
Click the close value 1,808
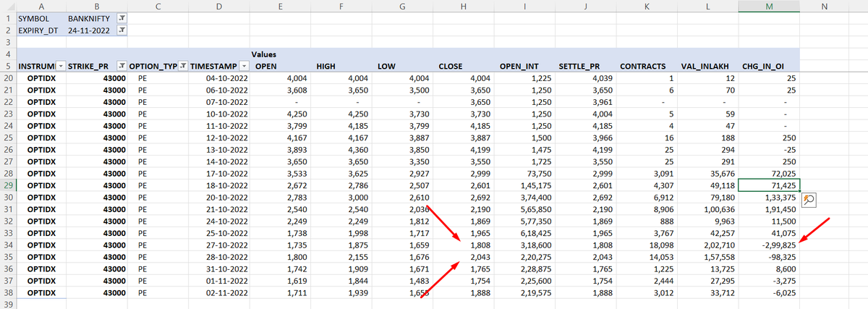pos(480,245)
